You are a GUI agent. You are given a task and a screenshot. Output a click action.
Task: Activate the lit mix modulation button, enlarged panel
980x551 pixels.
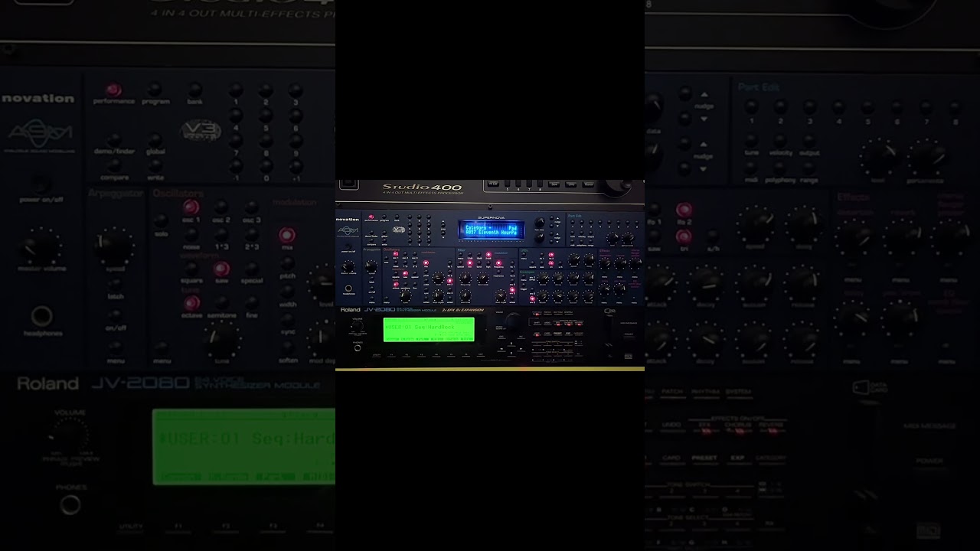pyautogui.click(x=287, y=235)
